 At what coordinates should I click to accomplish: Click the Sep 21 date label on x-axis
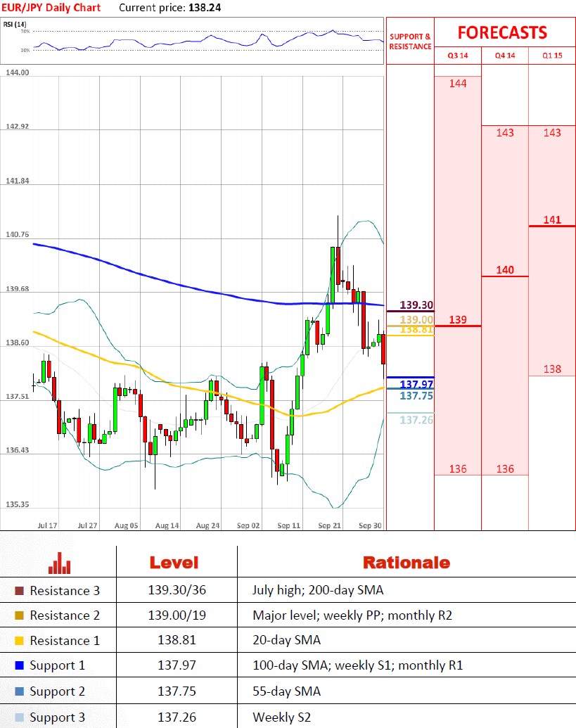click(x=330, y=525)
